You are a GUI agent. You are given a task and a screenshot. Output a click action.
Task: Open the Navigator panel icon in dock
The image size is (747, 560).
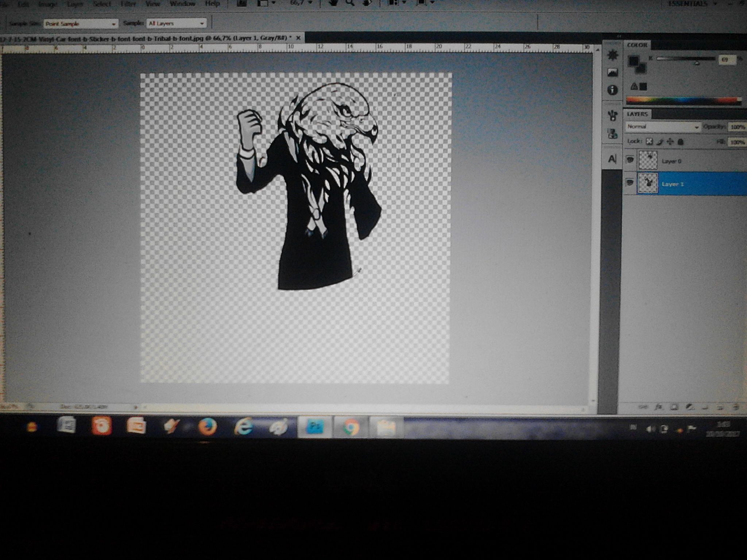(x=613, y=55)
